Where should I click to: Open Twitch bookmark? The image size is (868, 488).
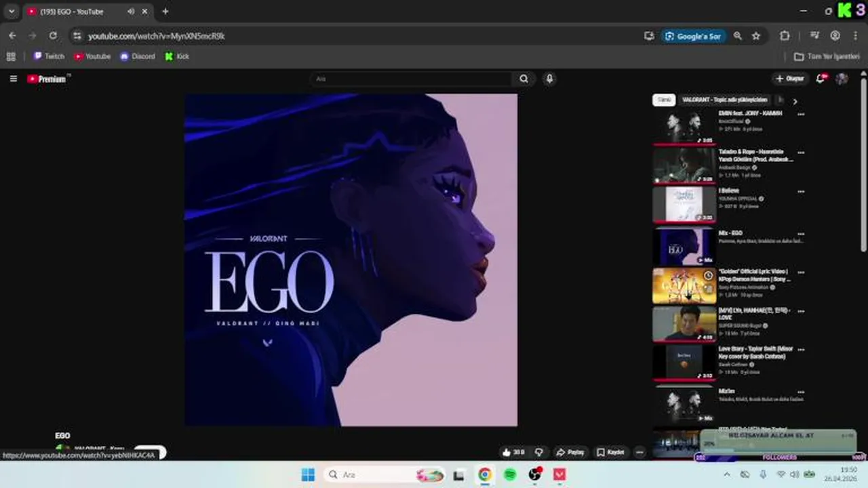click(x=49, y=56)
